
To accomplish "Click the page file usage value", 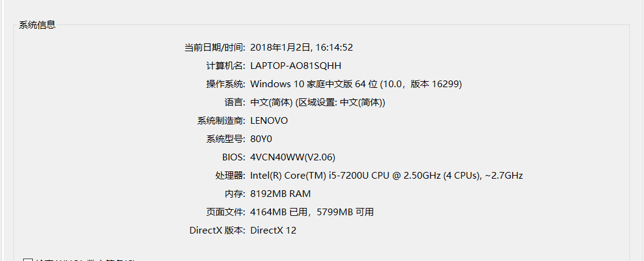I will (x=312, y=212).
